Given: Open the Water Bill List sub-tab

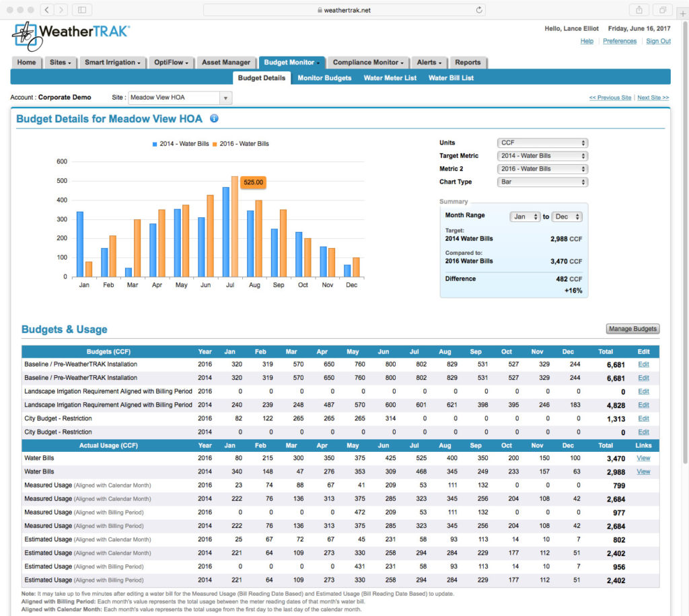Looking at the screenshot, I should (x=451, y=78).
